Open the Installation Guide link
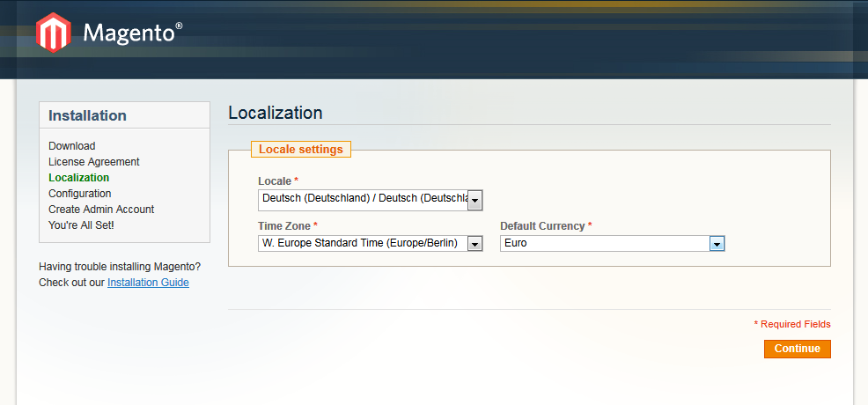This screenshot has height=405, width=868. tap(149, 283)
